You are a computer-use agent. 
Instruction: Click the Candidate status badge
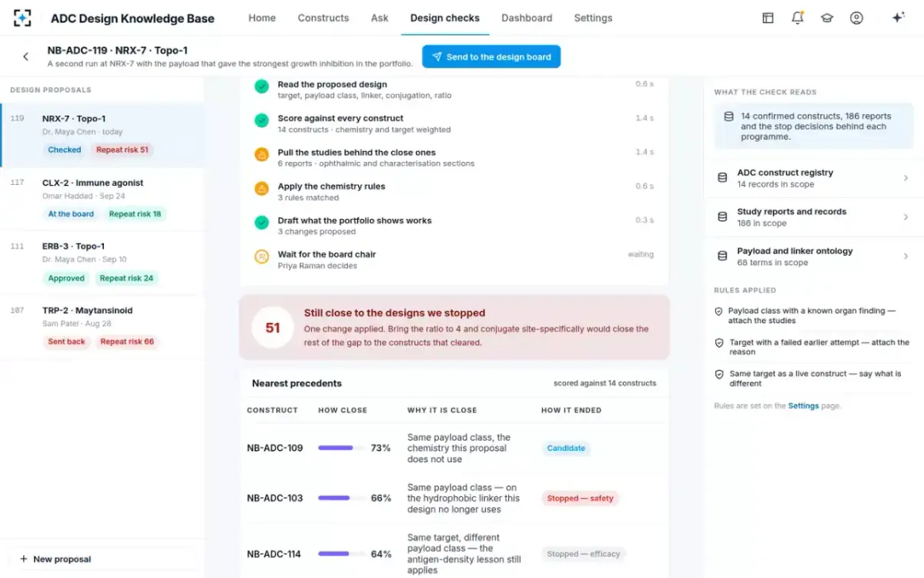tap(566, 448)
